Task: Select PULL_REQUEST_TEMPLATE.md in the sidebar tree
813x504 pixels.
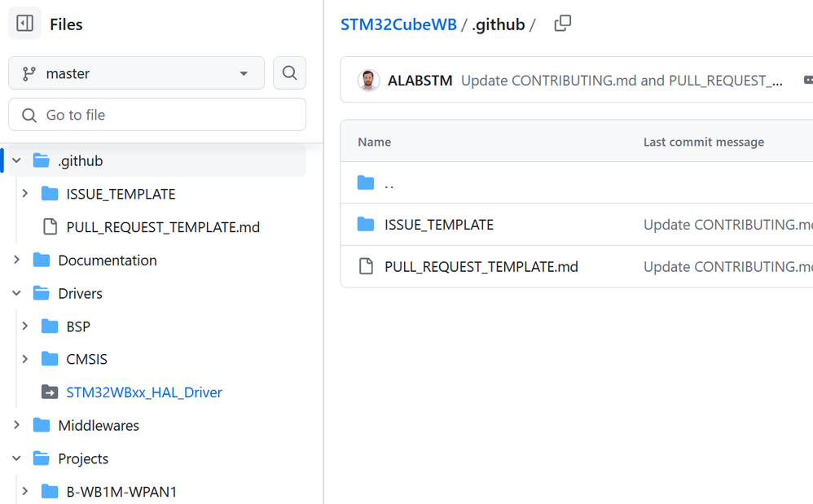Action: point(163,227)
